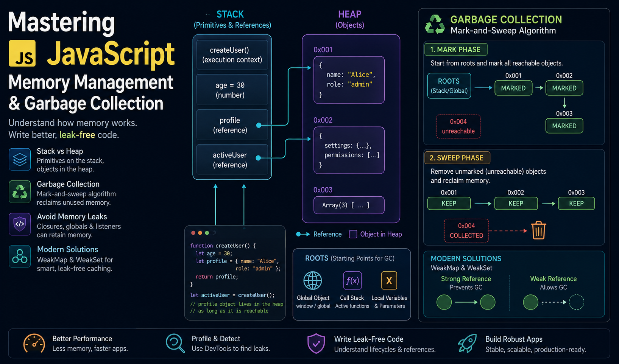Image resolution: width=619 pixels, height=364 pixels.
Task: Click the age = 30 stack box
Action: pos(232,90)
